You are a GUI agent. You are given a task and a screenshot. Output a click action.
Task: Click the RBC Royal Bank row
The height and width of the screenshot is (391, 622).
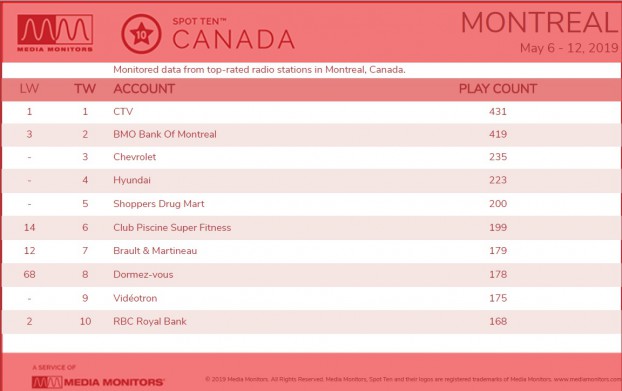point(311,322)
